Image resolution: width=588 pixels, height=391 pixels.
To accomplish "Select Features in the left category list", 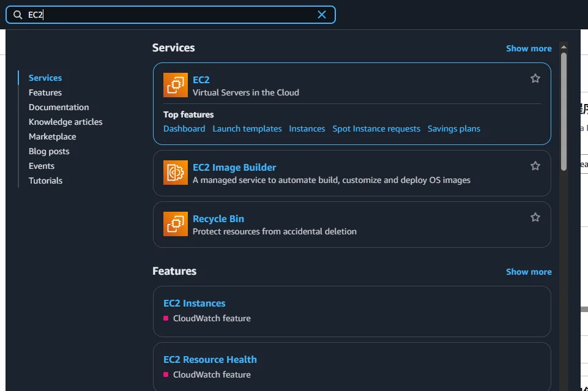I will 45,92.
